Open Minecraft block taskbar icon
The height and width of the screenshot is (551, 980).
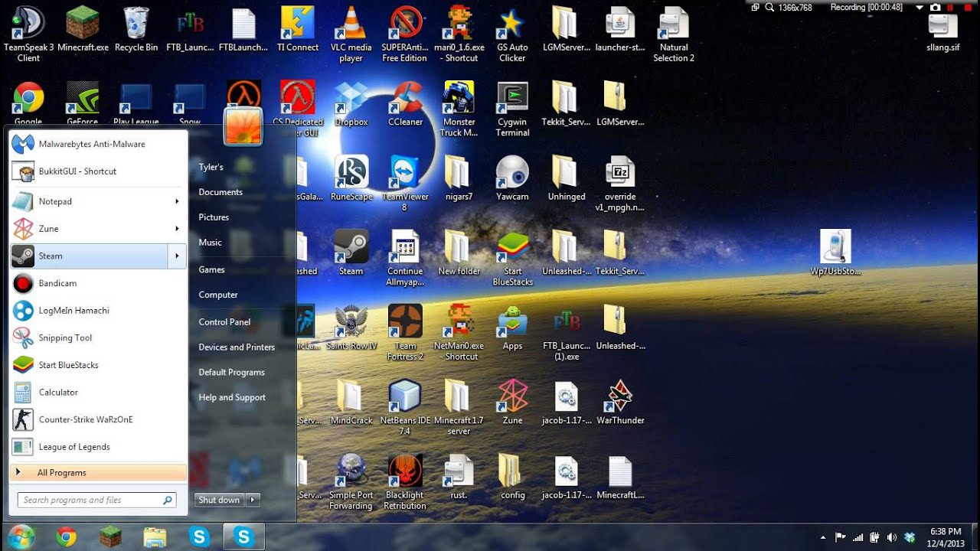point(111,537)
